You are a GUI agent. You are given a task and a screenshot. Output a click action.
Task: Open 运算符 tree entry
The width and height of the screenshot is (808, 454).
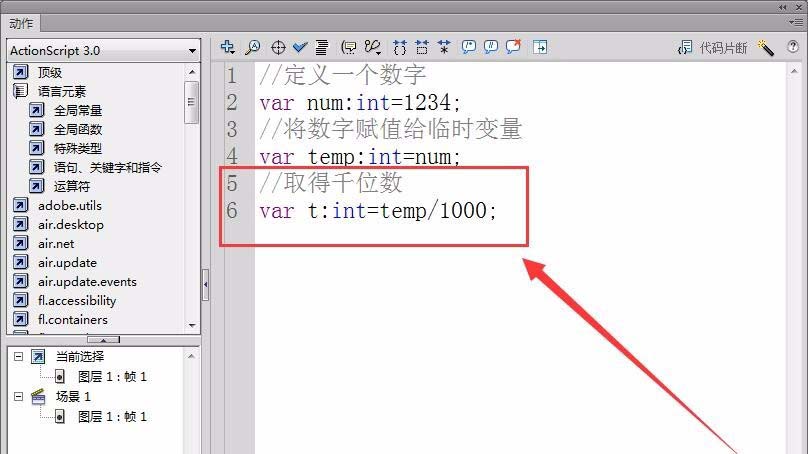coord(72,187)
